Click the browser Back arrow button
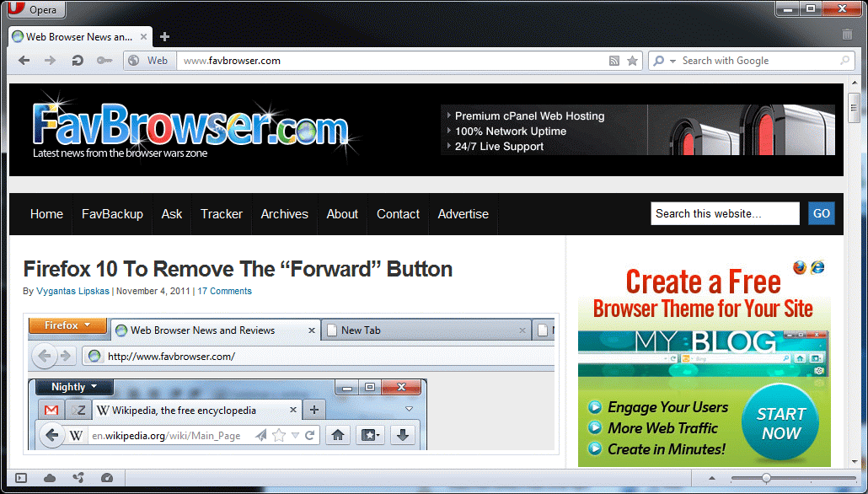Image resolution: width=868 pixels, height=494 pixels. coord(24,61)
